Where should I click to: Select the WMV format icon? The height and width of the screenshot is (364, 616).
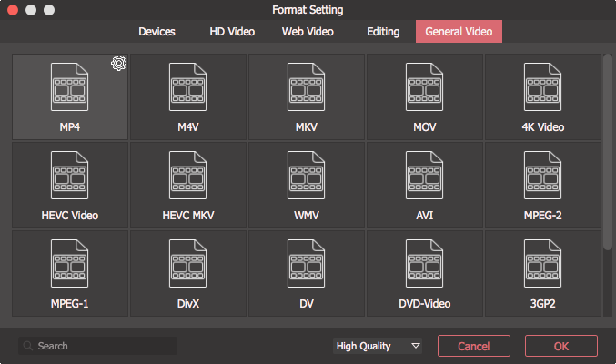coord(306,176)
